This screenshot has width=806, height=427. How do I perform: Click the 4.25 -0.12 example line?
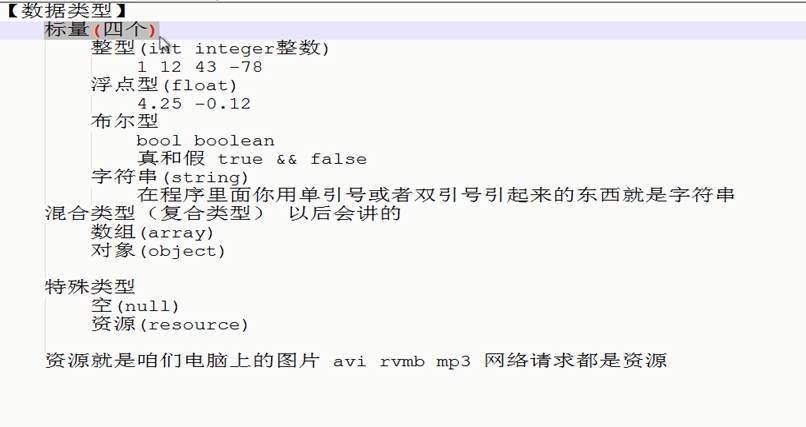coord(194,104)
